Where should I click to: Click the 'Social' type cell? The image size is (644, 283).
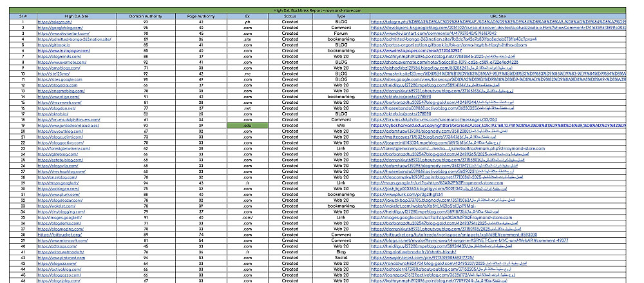341,259
